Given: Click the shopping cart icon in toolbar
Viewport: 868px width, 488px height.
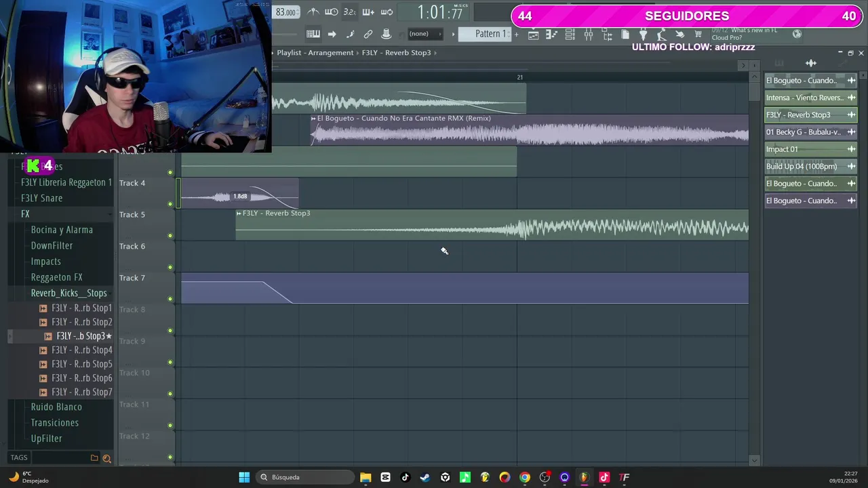Looking at the screenshot, I should point(698,34).
